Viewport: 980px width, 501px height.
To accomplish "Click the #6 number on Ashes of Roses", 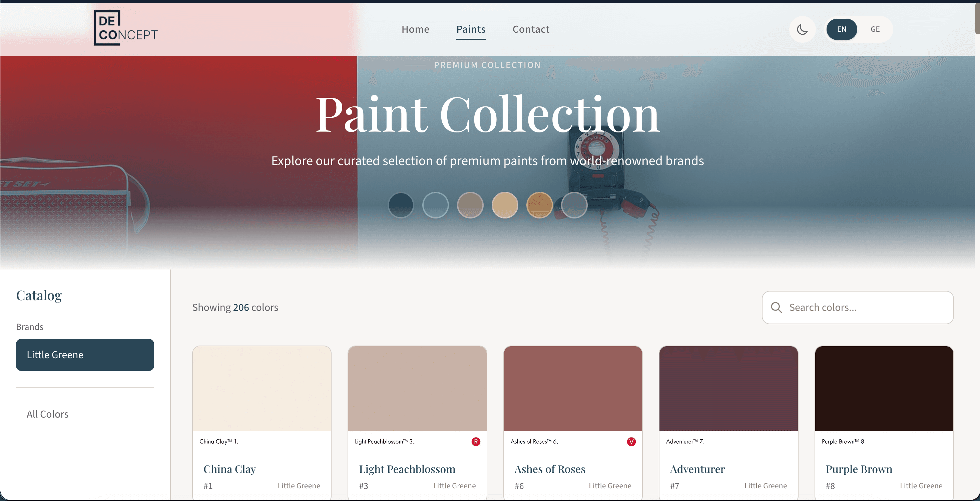I will coord(519,486).
